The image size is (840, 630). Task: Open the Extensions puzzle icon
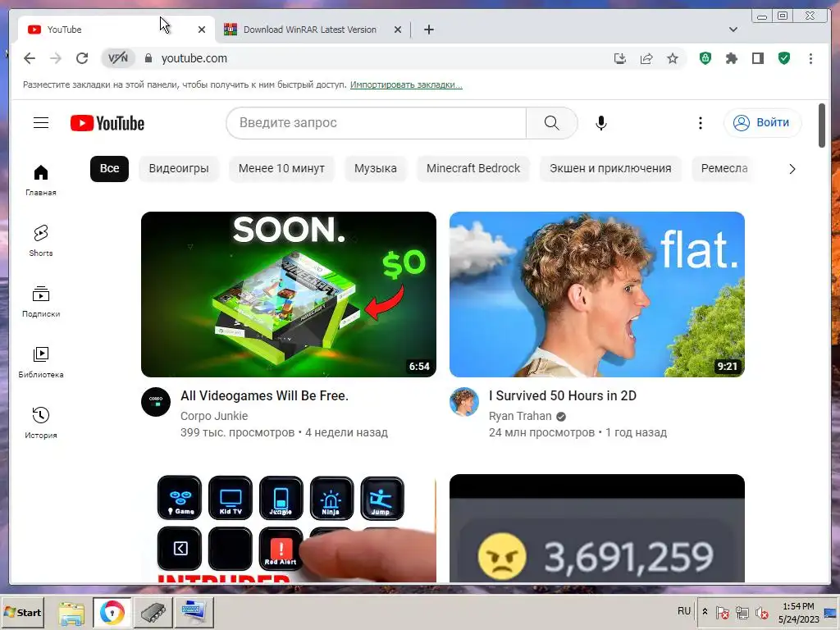pyautogui.click(x=731, y=58)
